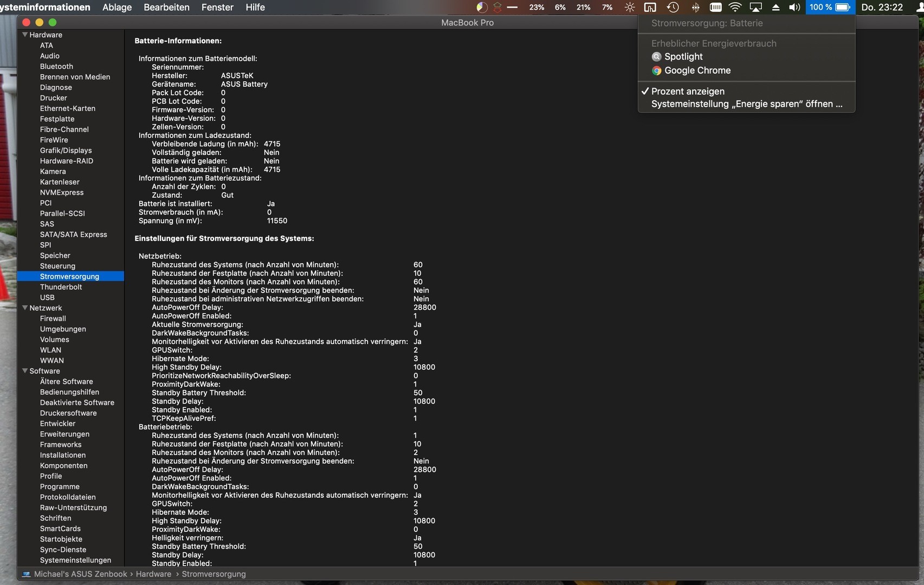Click the Spotlight icon in the battery menu
The height and width of the screenshot is (585, 924).
[x=656, y=57]
